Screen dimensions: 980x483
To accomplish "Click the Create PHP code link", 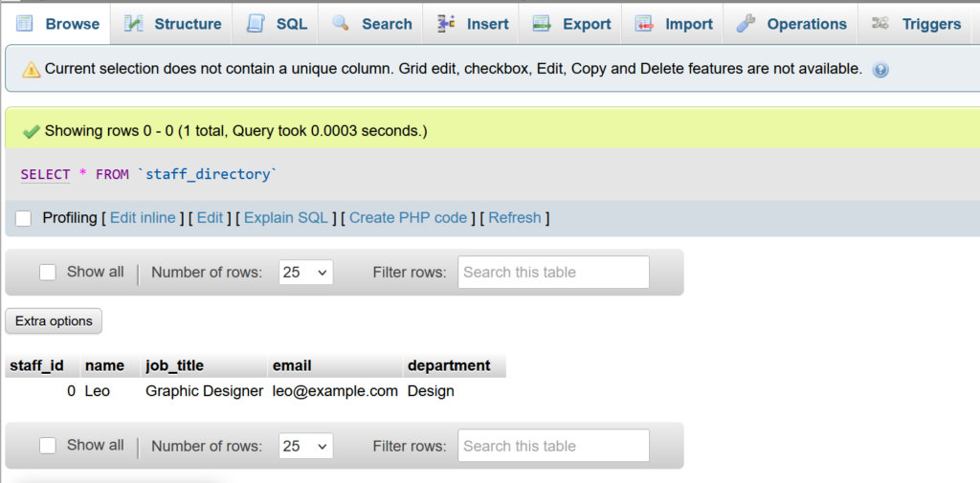I will click(408, 218).
